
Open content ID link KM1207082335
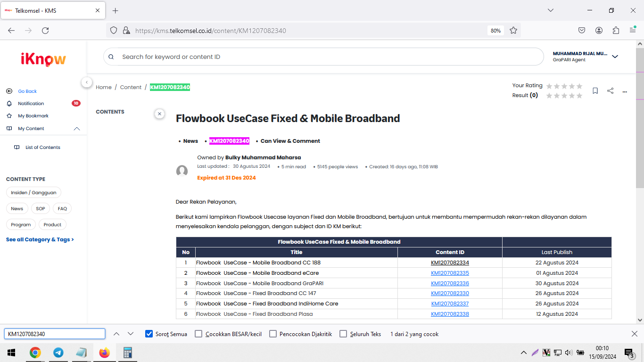450,273
